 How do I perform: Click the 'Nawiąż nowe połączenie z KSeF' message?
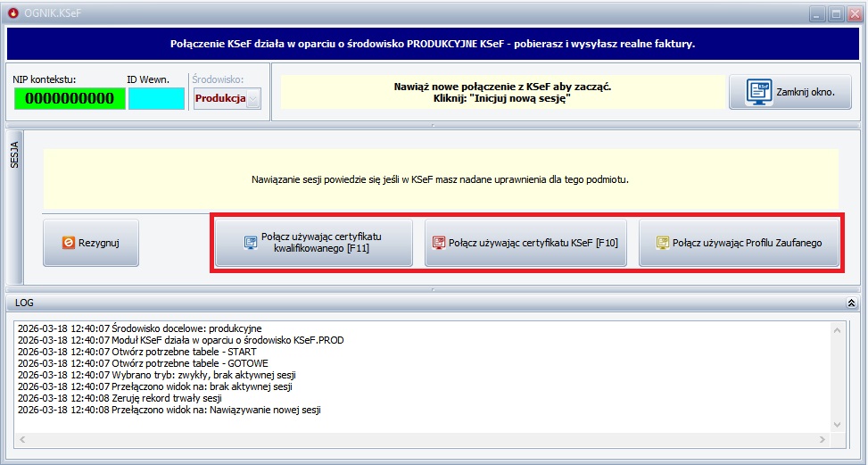(502, 93)
